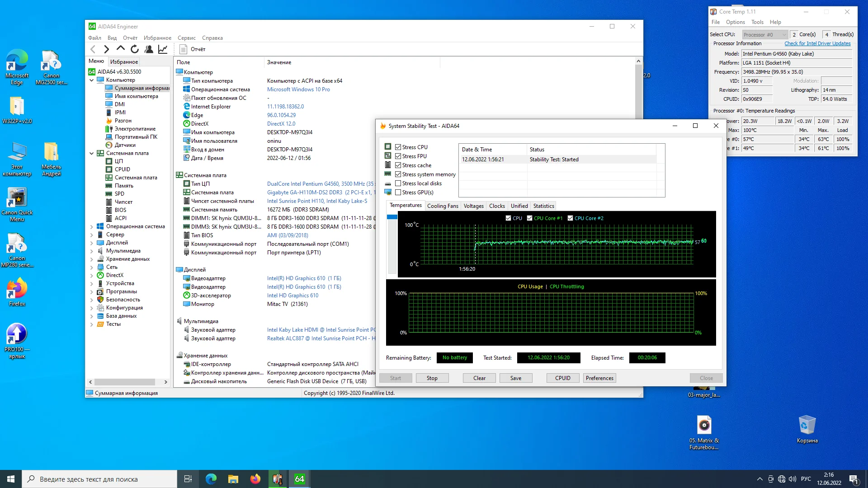Enable Stress GPU(s) checkbox
This screenshot has width=868, height=488.
[398, 192]
